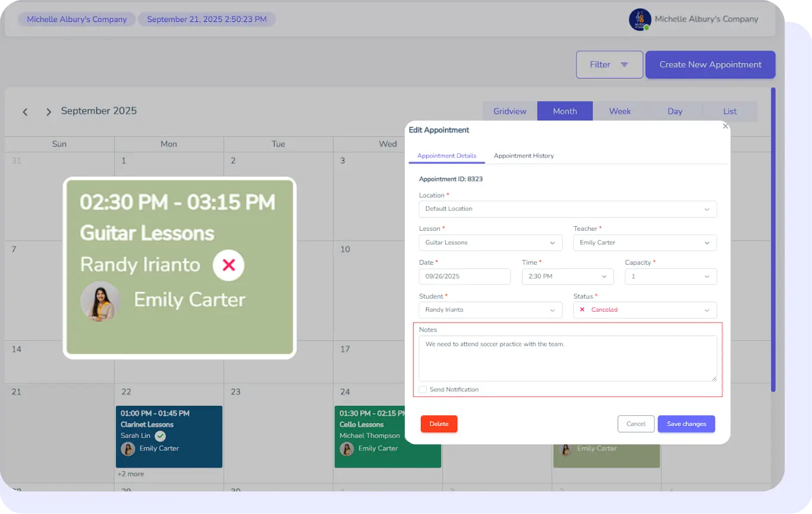Click into the Notes text area
812x514 pixels.
click(x=567, y=358)
